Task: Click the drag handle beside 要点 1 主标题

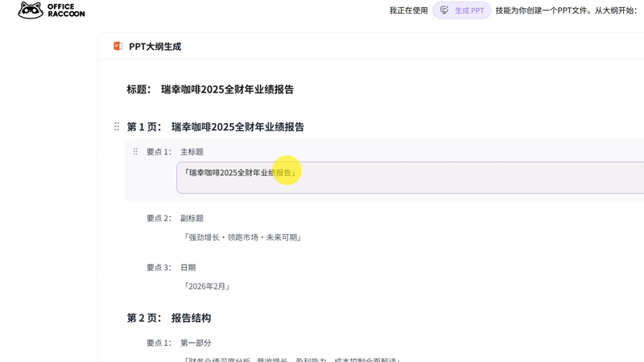Action: click(135, 152)
